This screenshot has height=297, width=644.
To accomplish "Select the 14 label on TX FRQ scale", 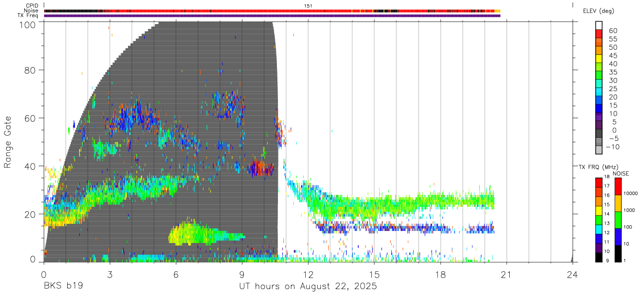I will pyautogui.click(x=607, y=215).
